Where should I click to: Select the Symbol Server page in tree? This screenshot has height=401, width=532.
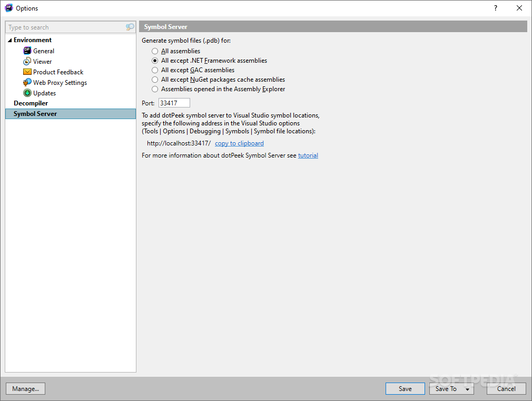point(71,114)
